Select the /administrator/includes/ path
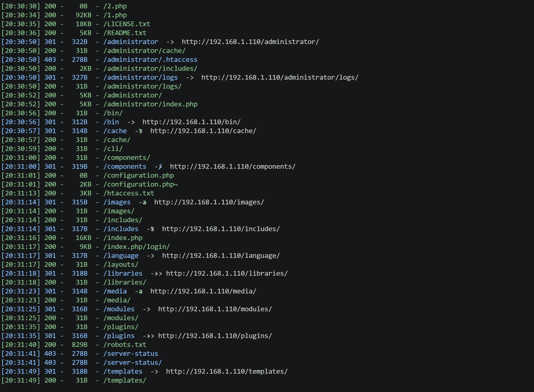534x392 pixels. (x=150, y=69)
